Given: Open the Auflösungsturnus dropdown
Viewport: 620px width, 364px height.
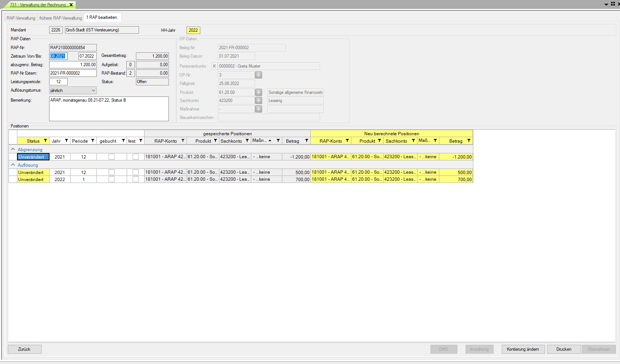Looking at the screenshot, I should (x=93, y=91).
